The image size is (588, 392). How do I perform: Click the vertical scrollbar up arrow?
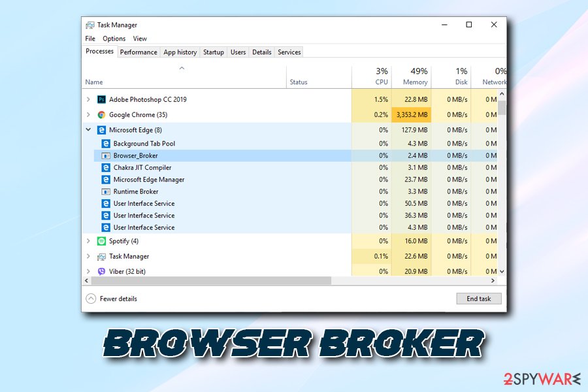tap(502, 94)
